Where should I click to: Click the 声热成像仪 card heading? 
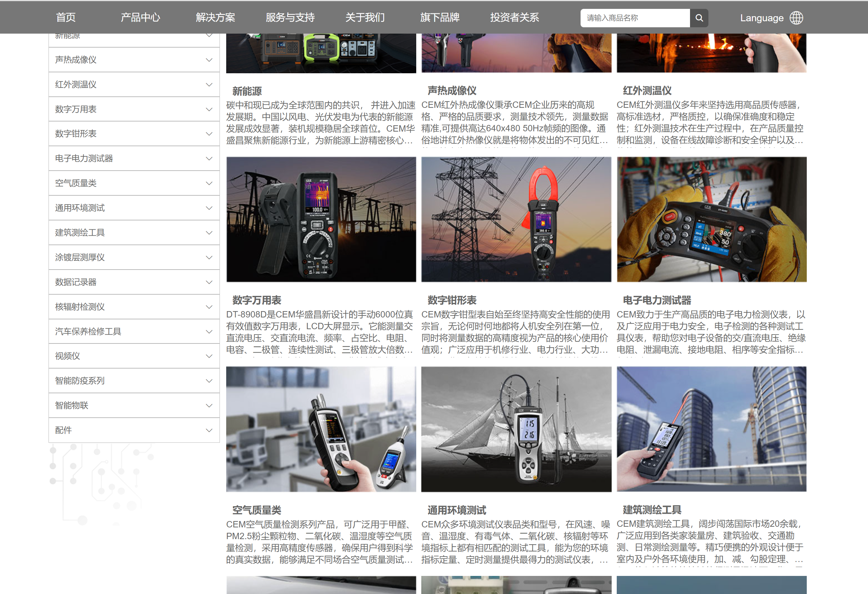tap(452, 91)
